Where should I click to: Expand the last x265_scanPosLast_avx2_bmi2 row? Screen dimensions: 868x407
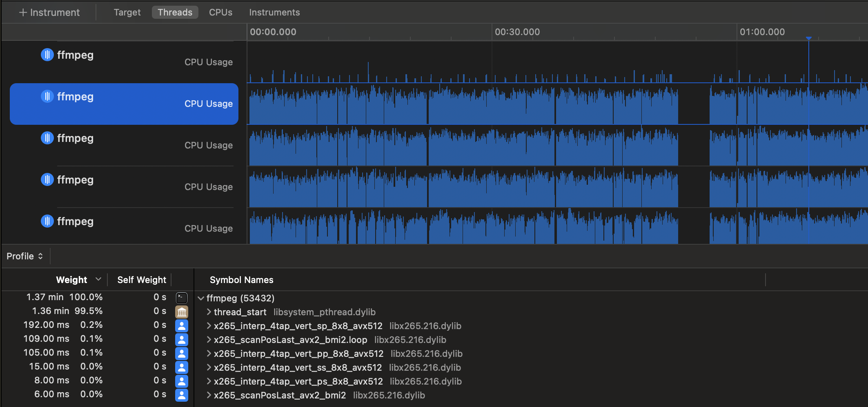(209, 395)
